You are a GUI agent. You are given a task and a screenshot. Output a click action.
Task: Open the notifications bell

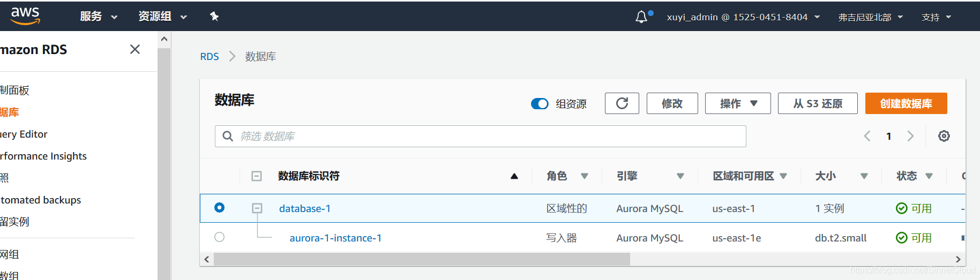(x=641, y=17)
